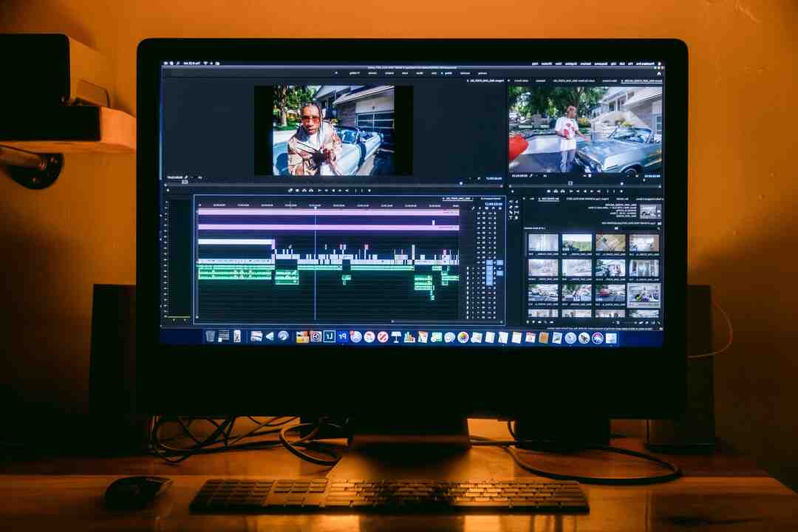Open Source Monitor settings wrench
This screenshot has height=532, width=798.
[x=531, y=176]
